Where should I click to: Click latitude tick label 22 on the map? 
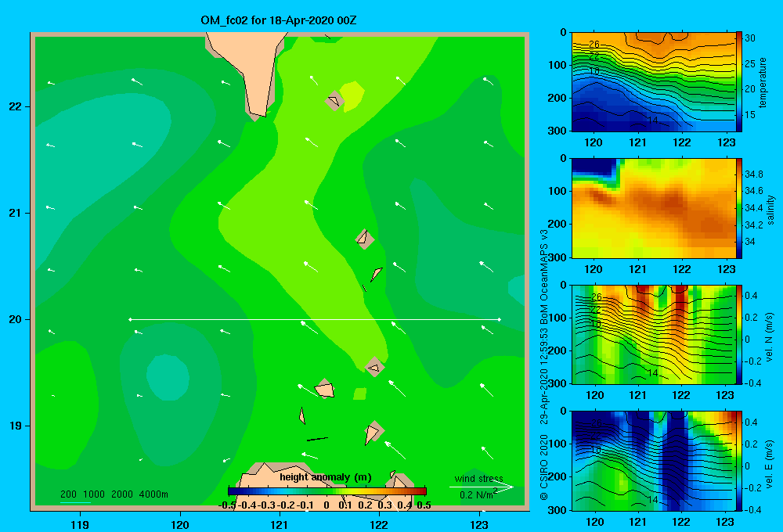click(15, 107)
